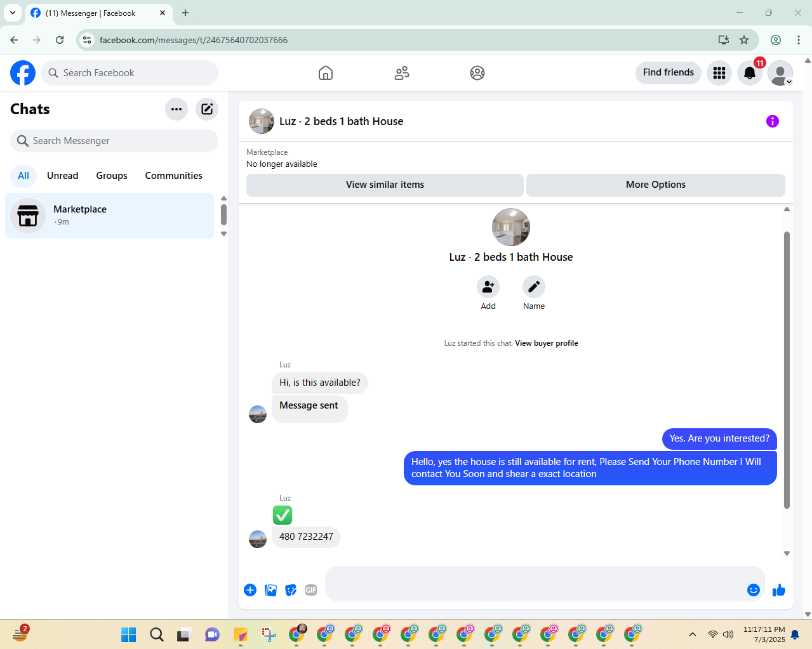
Task: Reload the page
Action: 60,40
